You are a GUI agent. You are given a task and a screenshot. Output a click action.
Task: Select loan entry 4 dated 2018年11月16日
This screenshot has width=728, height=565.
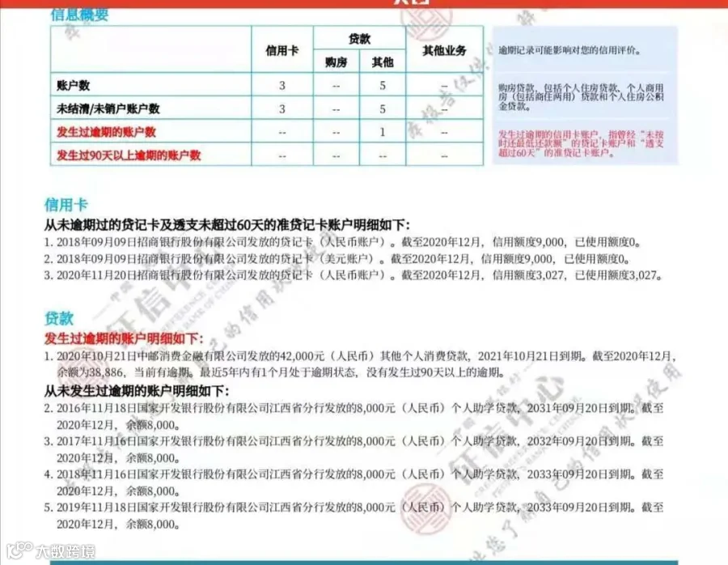353,482
